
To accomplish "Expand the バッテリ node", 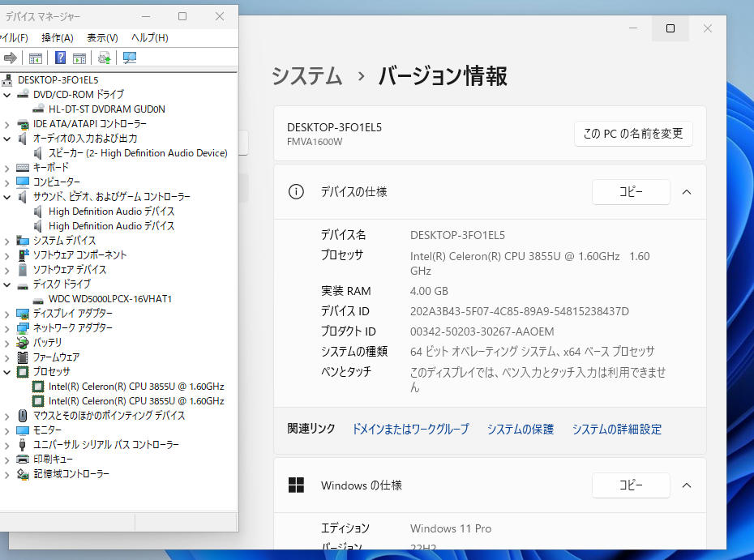I will tap(7, 343).
